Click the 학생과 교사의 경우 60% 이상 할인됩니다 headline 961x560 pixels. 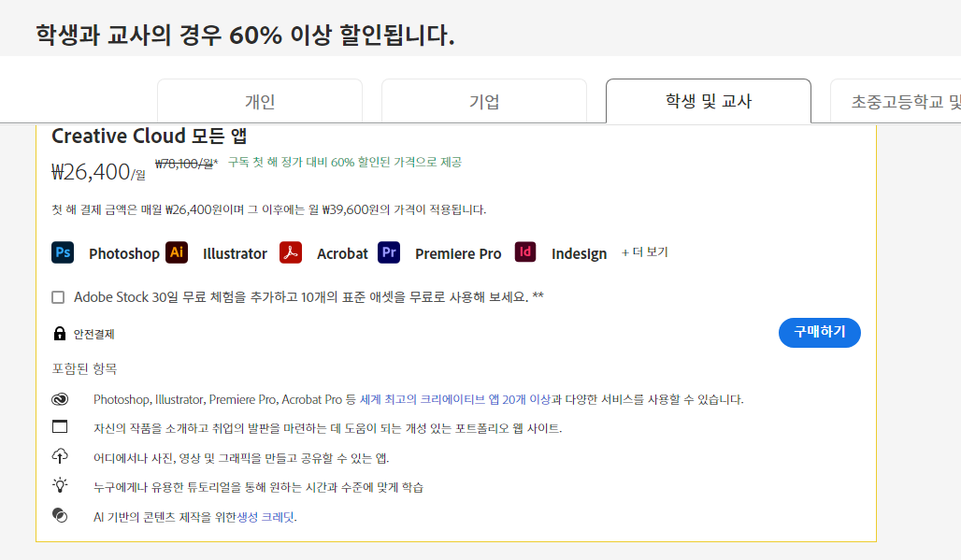point(245,35)
